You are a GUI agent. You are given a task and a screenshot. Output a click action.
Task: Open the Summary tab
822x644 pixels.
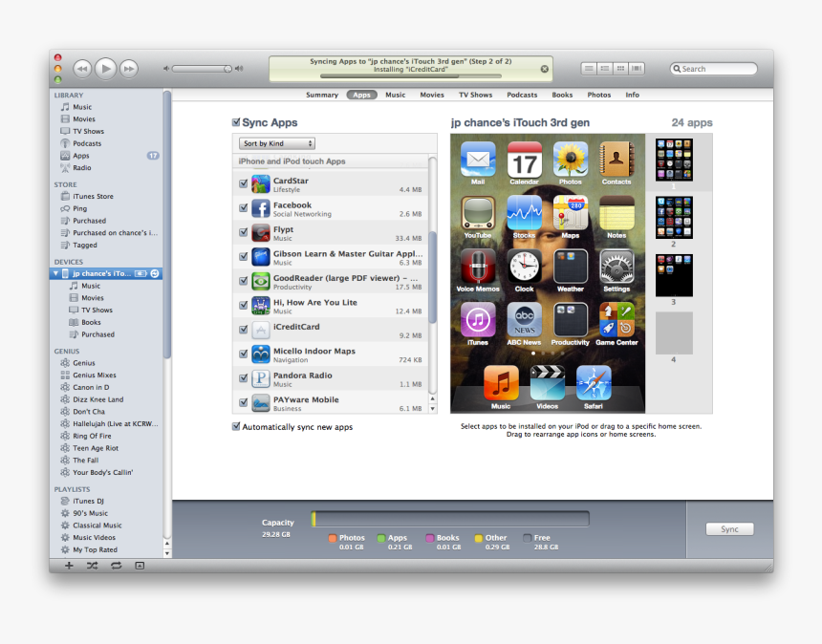coord(322,95)
